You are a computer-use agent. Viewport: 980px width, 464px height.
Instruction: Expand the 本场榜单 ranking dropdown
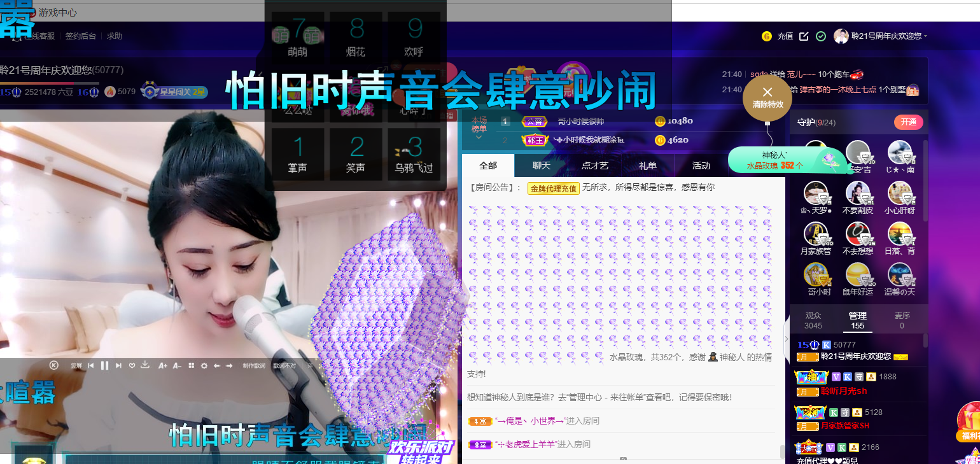[x=479, y=129]
